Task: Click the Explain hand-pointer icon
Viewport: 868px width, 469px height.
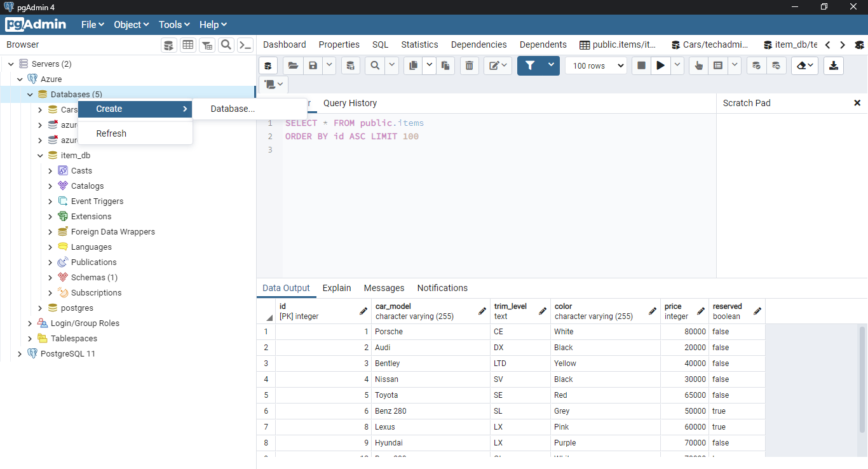Action: click(699, 65)
